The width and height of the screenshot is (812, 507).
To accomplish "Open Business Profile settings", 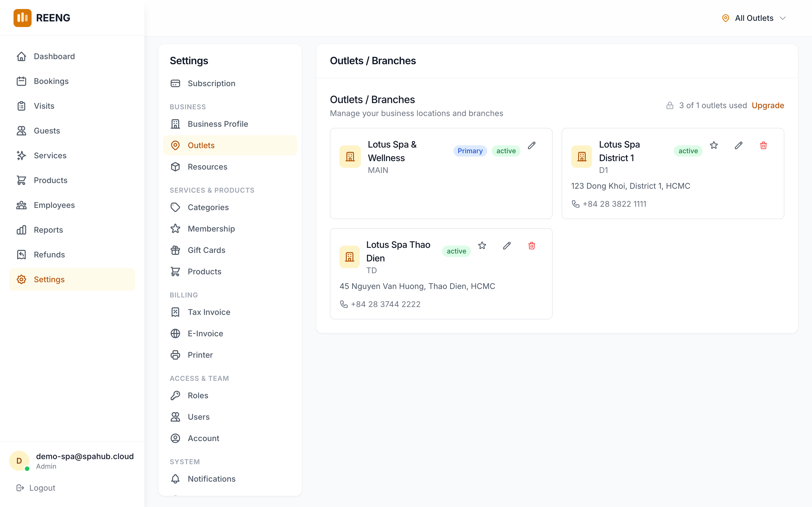I will (217, 124).
